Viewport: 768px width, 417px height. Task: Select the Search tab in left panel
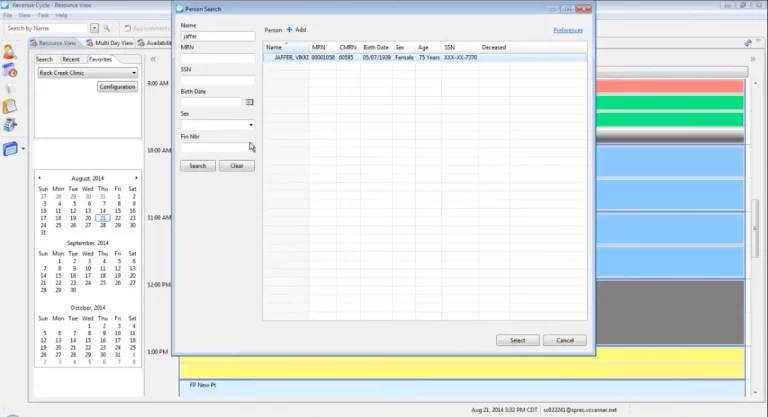point(44,59)
